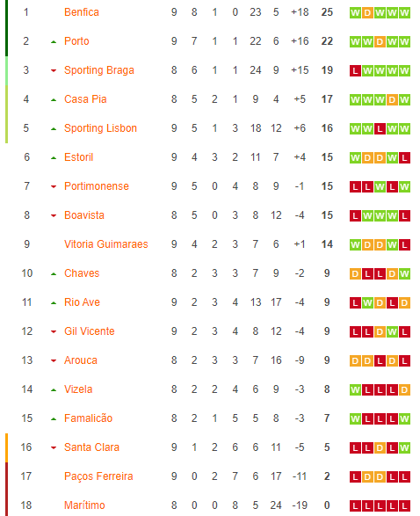
Task: Click Casa Pia's orange D form badge
Action: pos(392,99)
